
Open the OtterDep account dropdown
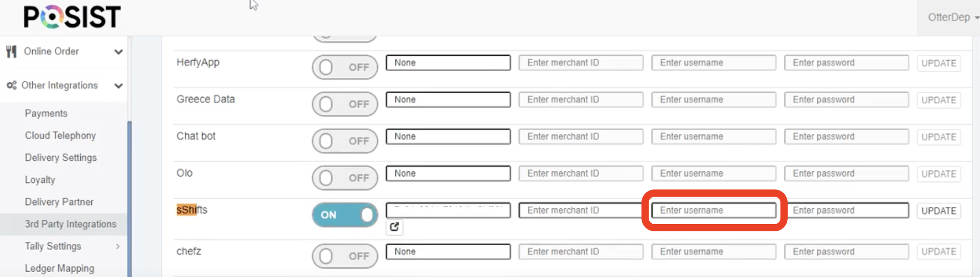(953, 17)
